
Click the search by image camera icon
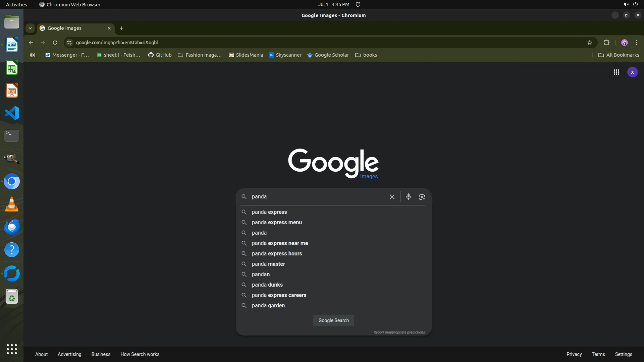pyautogui.click(x=422, y=197)
